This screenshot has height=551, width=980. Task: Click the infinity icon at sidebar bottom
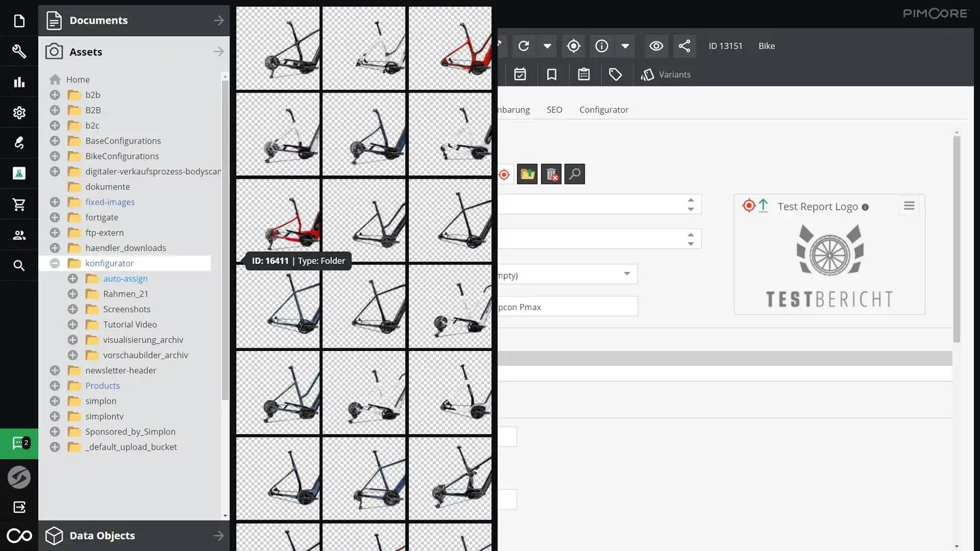[19, 536]
